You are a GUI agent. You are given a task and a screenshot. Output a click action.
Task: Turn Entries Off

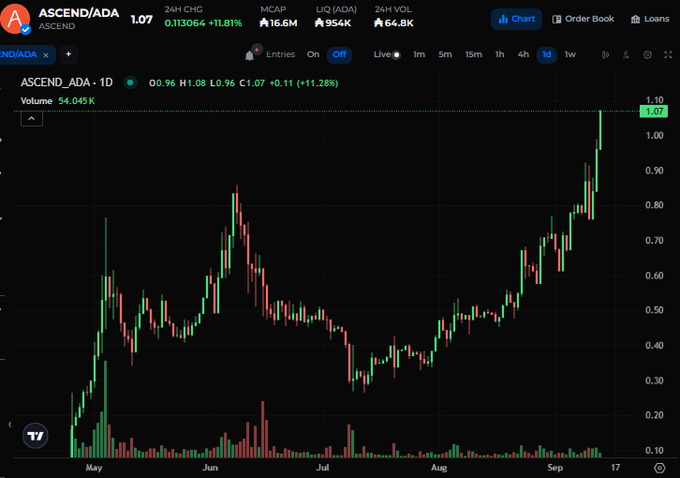(x=339, y=54)
